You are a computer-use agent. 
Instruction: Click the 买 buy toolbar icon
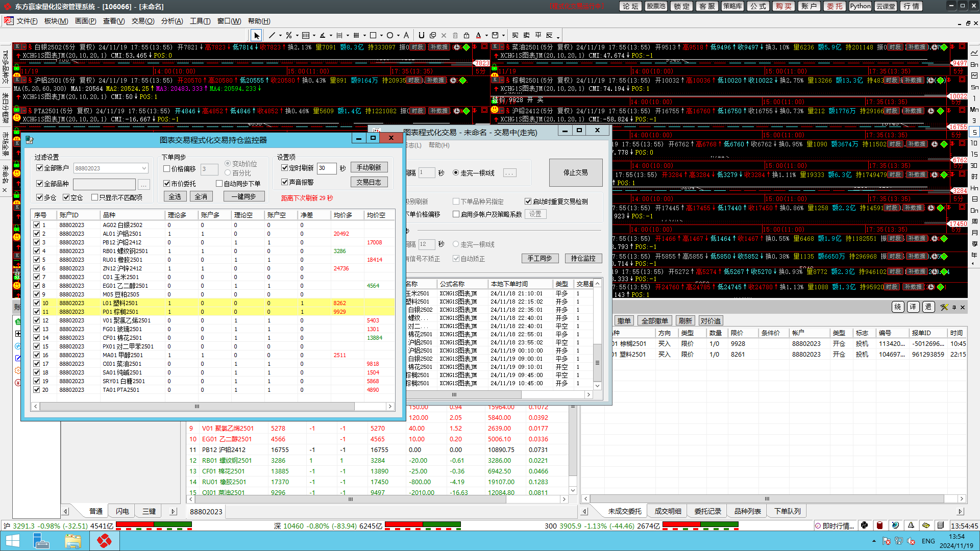coord(515,35)
